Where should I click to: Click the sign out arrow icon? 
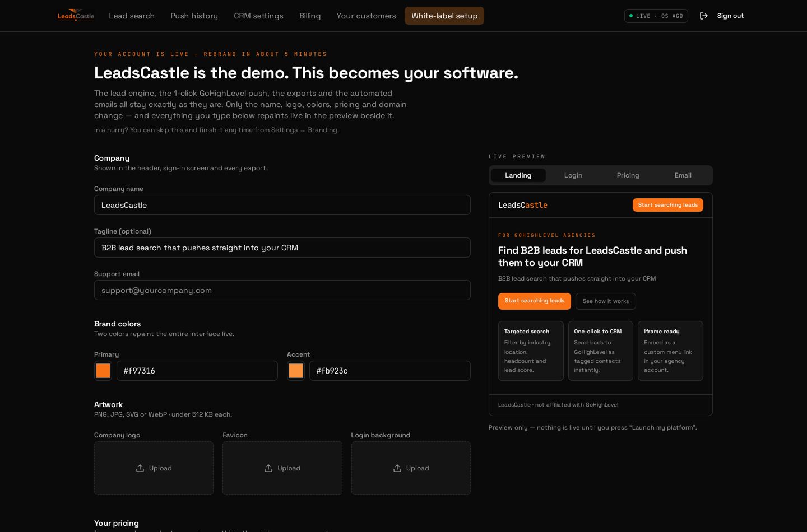704,16
